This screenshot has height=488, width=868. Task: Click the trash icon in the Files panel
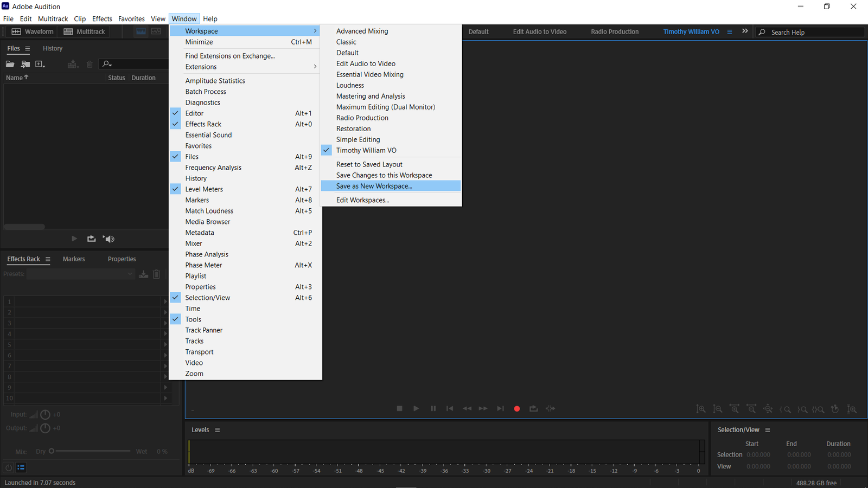coord(90,64)
